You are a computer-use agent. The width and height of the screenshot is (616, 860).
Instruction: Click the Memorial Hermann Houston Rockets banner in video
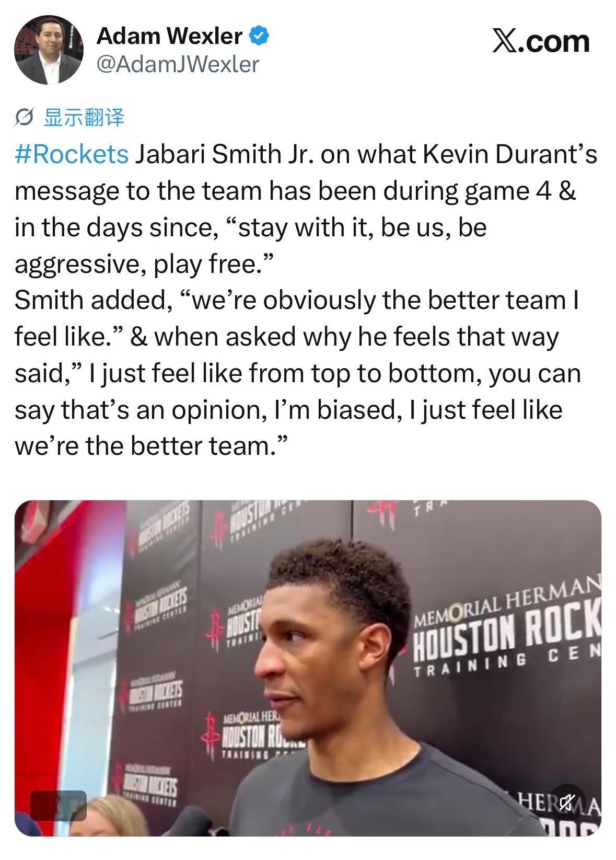pos(507,628)
